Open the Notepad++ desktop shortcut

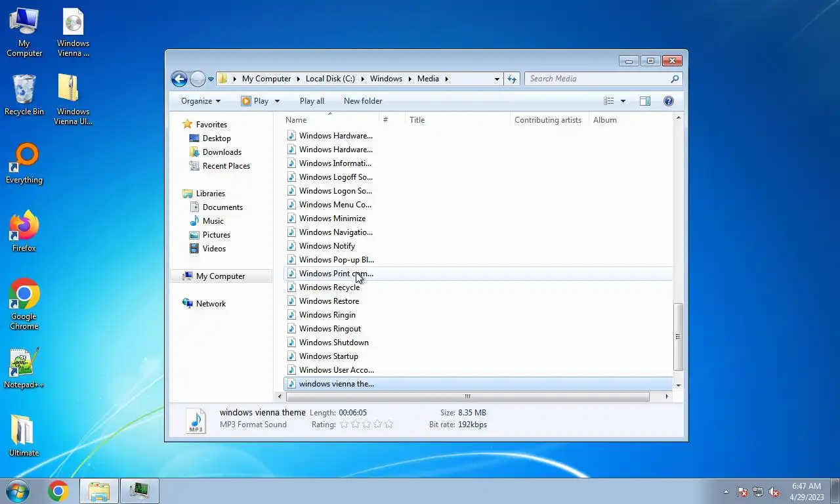[24, 368]
